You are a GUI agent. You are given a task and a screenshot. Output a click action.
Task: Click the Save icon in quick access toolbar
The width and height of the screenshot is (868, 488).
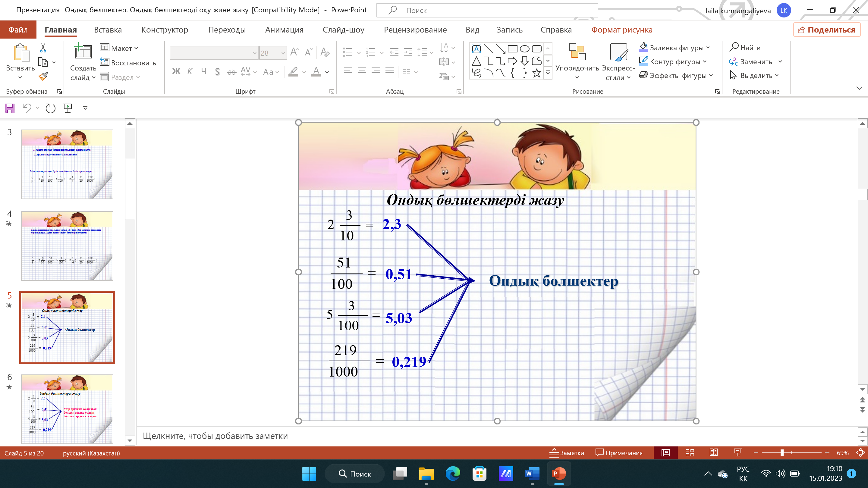point(9,108)
